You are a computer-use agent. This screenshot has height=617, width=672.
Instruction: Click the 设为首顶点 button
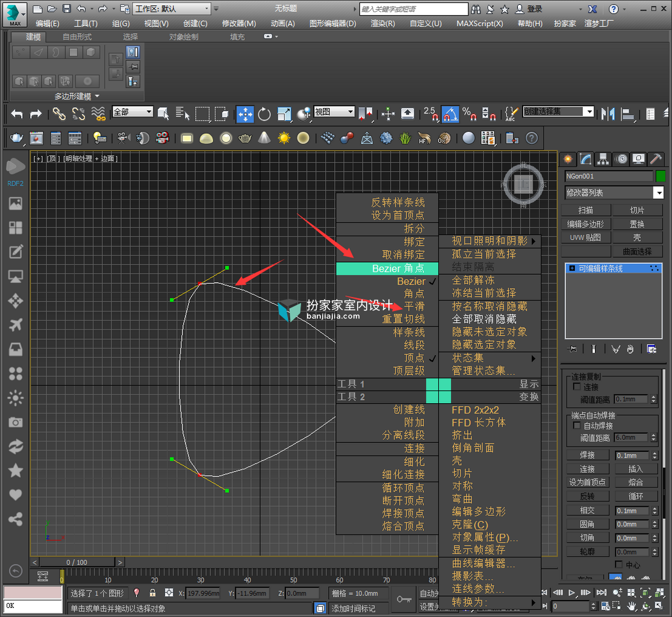click(x=587, y=483)
